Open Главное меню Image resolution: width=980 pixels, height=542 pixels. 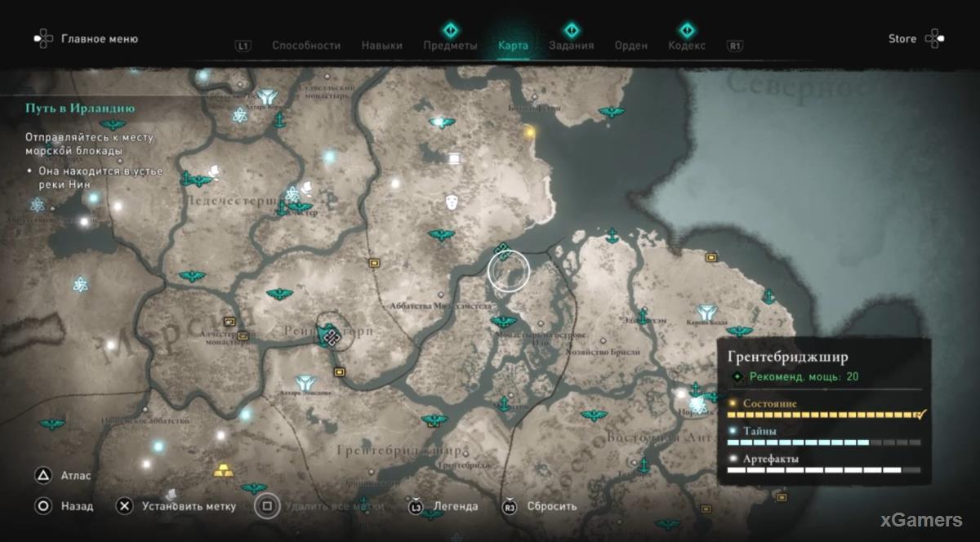100,38
